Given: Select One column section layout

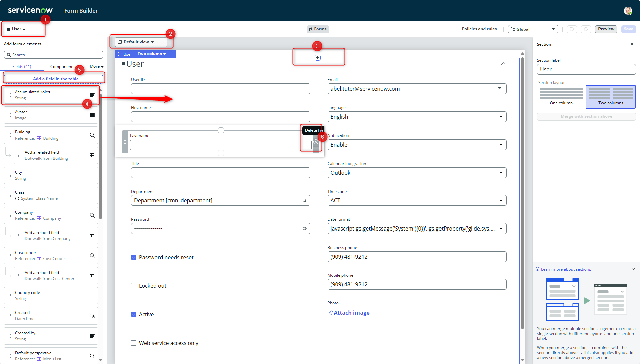Looking at the screenshot, I should pos(561,97).
